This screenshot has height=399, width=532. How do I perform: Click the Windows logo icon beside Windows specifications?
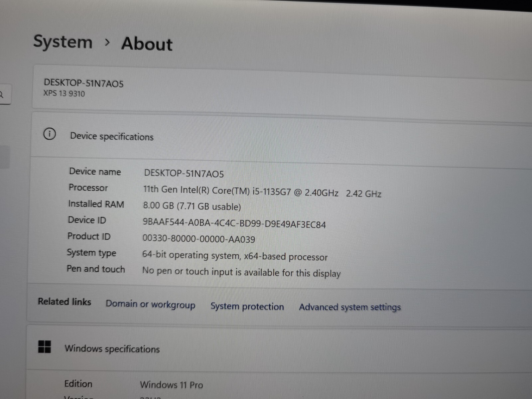tap(45, 346)
